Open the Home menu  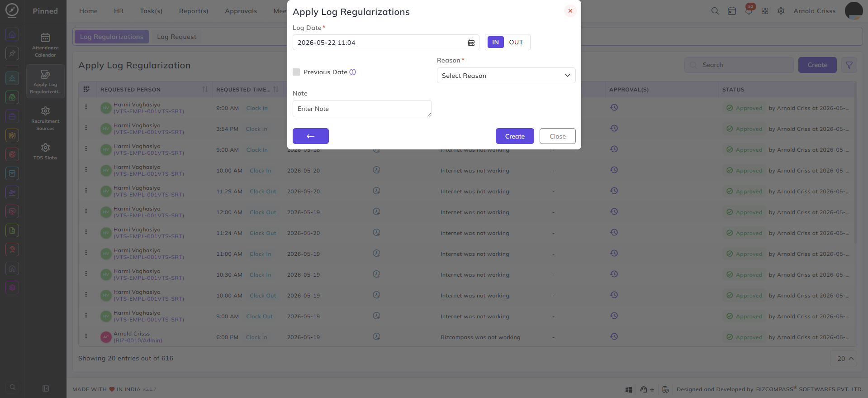pos(88,11)
